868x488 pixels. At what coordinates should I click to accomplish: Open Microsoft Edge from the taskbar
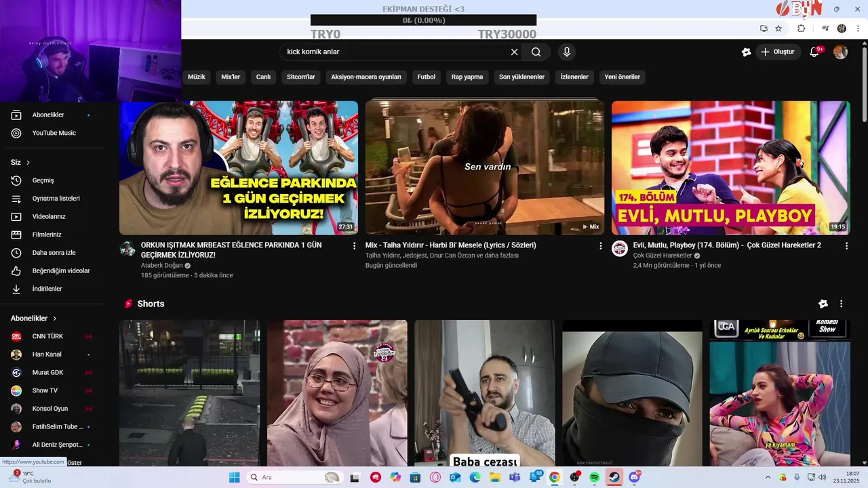tap(475, 478)
